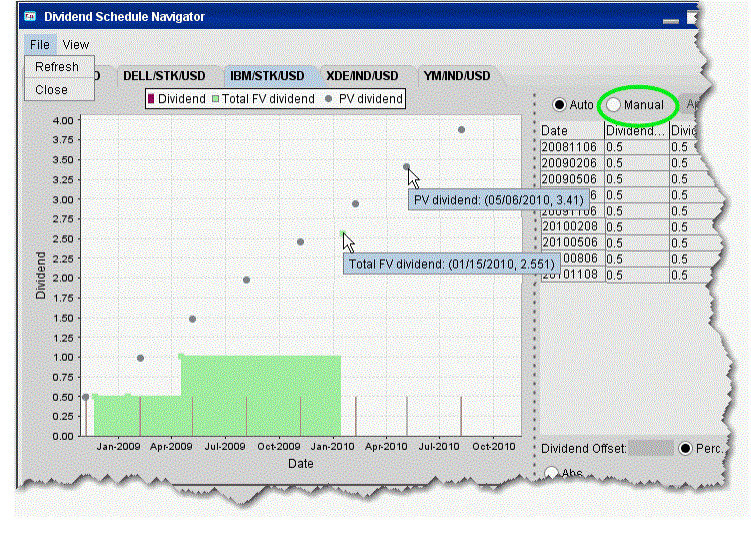The width and height of the screenshot is (751, 534).
Task: Choose Refresh from the File menu
Action: (x=56, y=67)
